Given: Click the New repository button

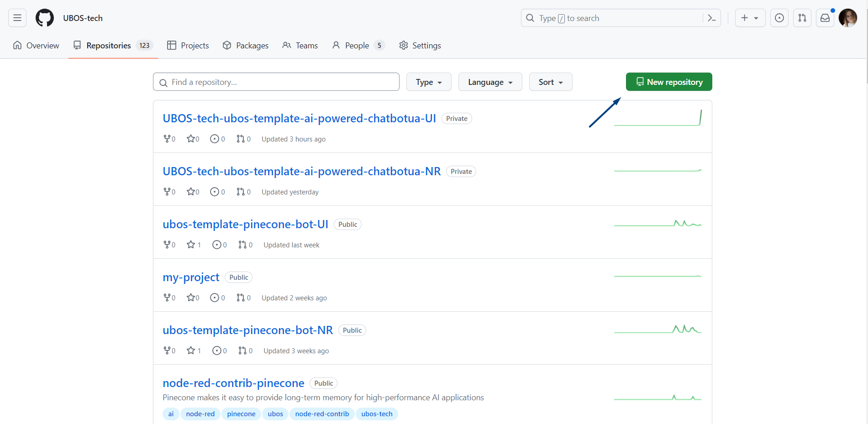Looking at the screenshot, I should 669,82.
